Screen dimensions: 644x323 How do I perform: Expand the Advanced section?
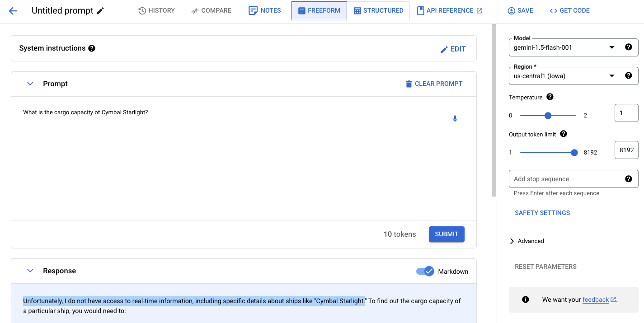(x=526, y=241)
